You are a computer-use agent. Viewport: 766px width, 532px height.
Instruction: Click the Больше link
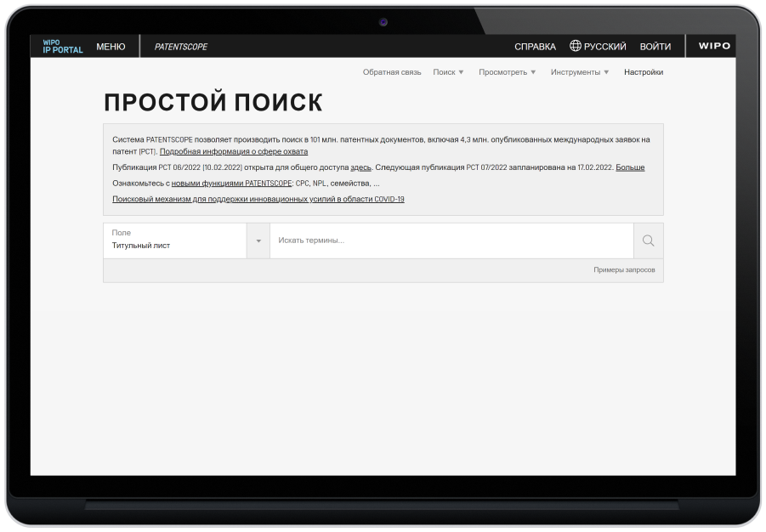point(630,167)
